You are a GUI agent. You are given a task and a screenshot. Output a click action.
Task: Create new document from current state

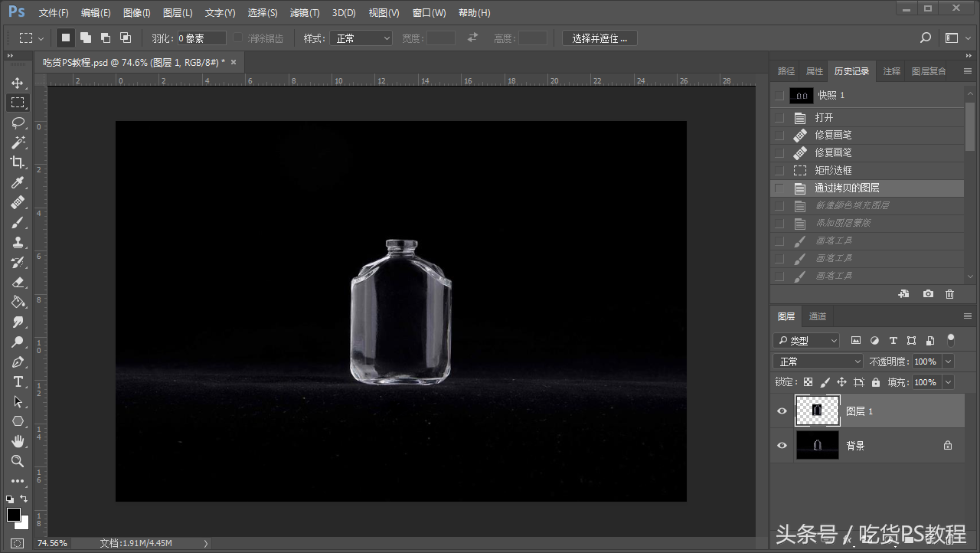(x=904, y=293)
